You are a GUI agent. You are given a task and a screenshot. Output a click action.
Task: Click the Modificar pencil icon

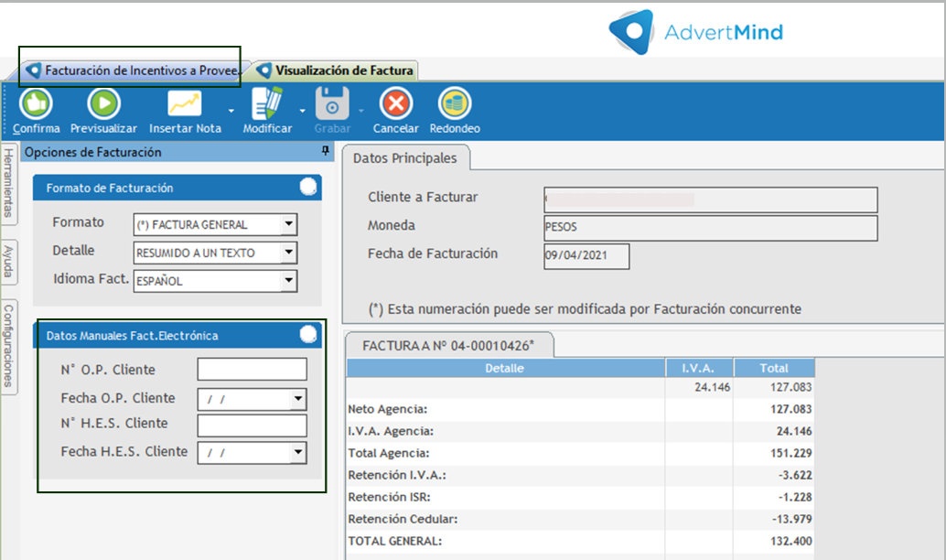[x=267, y=103]
